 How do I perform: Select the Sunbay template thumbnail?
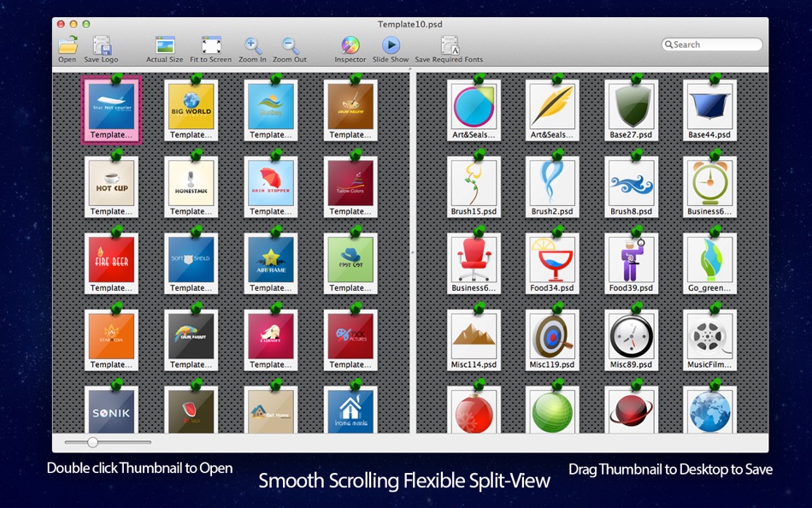click(x=271, y=109)
